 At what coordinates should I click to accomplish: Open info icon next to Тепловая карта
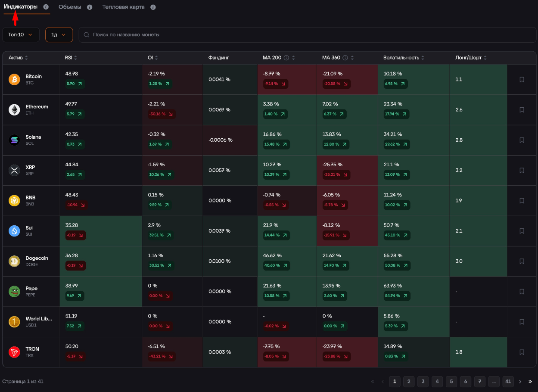tap(153, 7)
